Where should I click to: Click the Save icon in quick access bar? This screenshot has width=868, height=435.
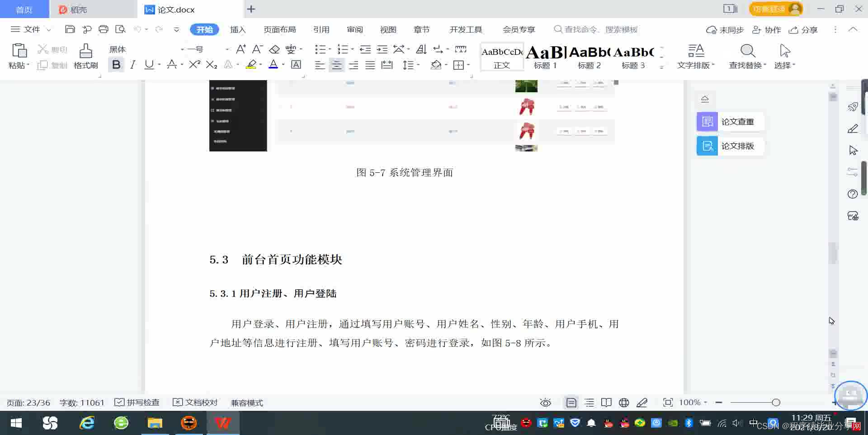(x=70, y=29)
